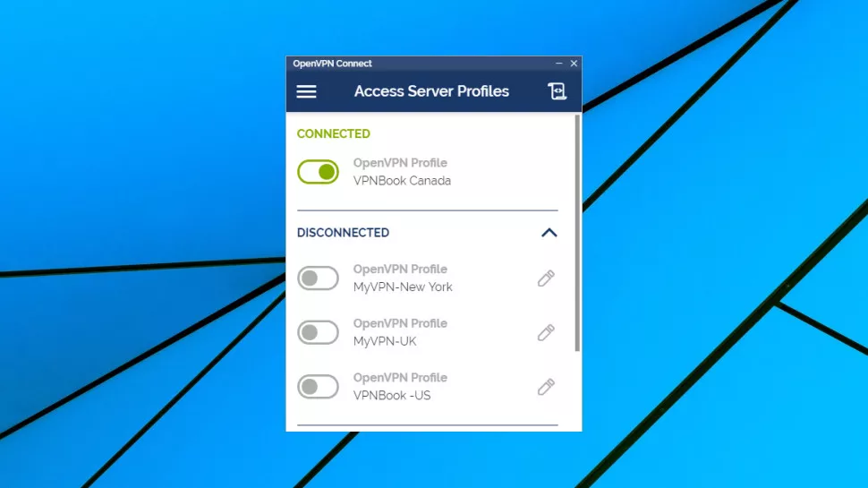The height and width of the screenshot is (488, 868).
Task: Click the import profile icon
Action: tap(557, 91)
